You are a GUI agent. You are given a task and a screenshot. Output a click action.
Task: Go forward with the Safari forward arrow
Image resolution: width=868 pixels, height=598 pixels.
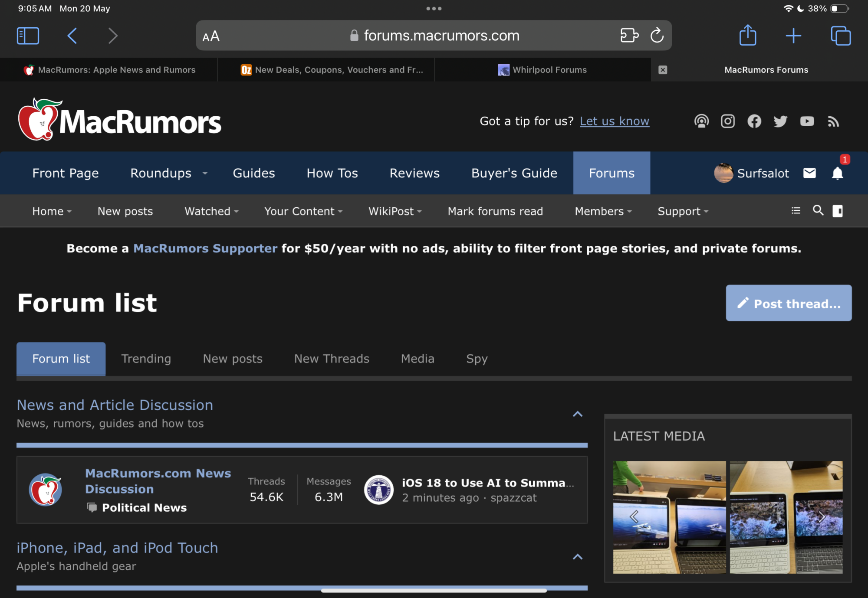(112, 36)
